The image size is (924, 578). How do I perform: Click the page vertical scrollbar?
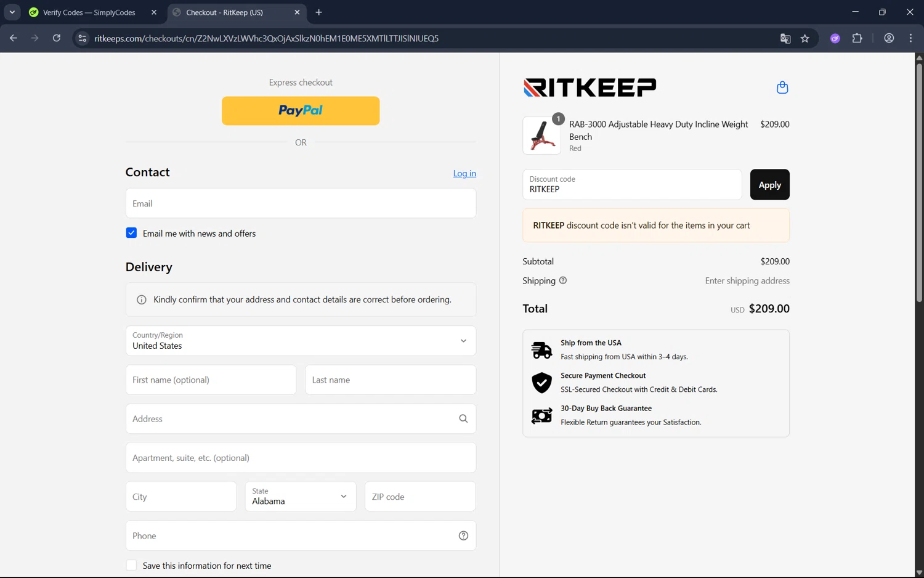pos(919,182)
